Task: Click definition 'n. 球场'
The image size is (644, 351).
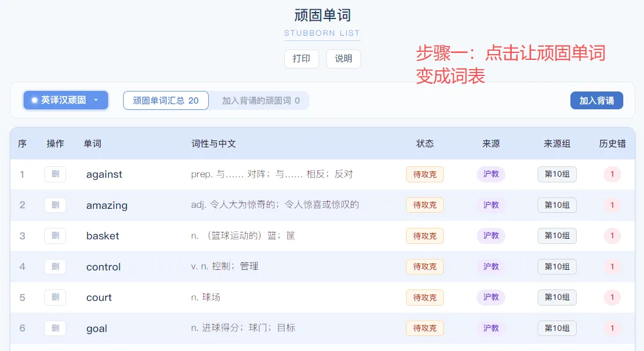Action: [206, 297]
